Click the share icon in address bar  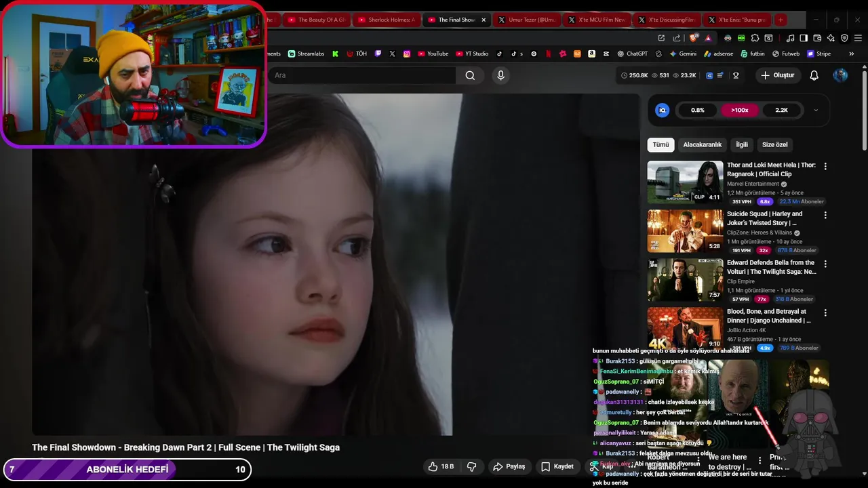coord(677,38)
